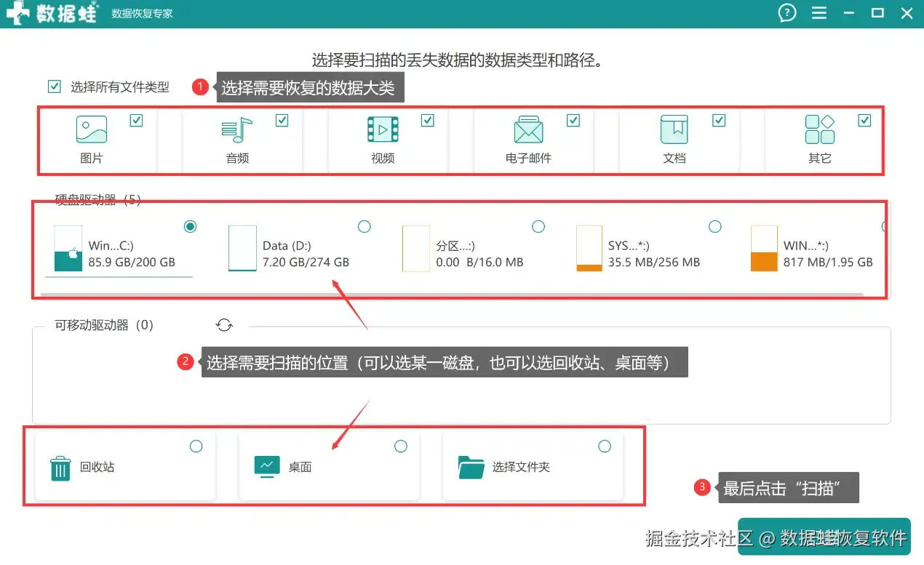
Task: Click the Data (D:) drive icon
Action: click(x=242, y=248)
